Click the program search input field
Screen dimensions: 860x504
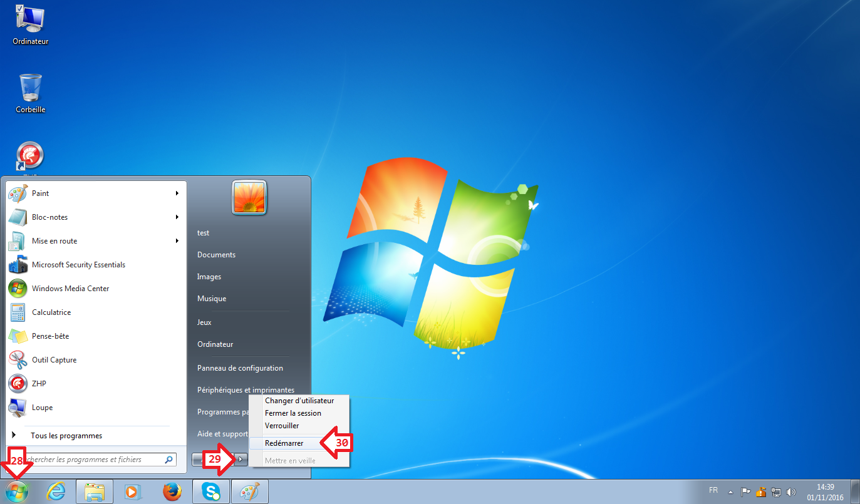tap(94, 460)
